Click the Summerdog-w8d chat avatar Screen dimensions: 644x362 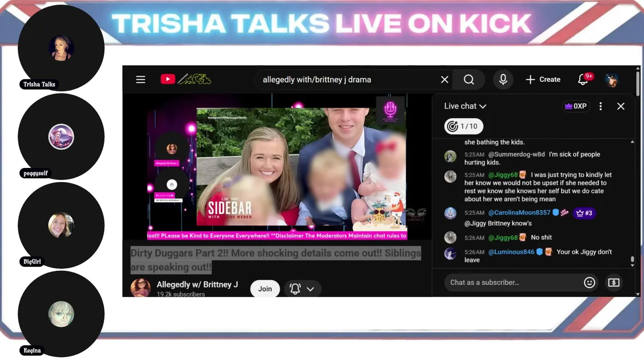coord(450,156)
